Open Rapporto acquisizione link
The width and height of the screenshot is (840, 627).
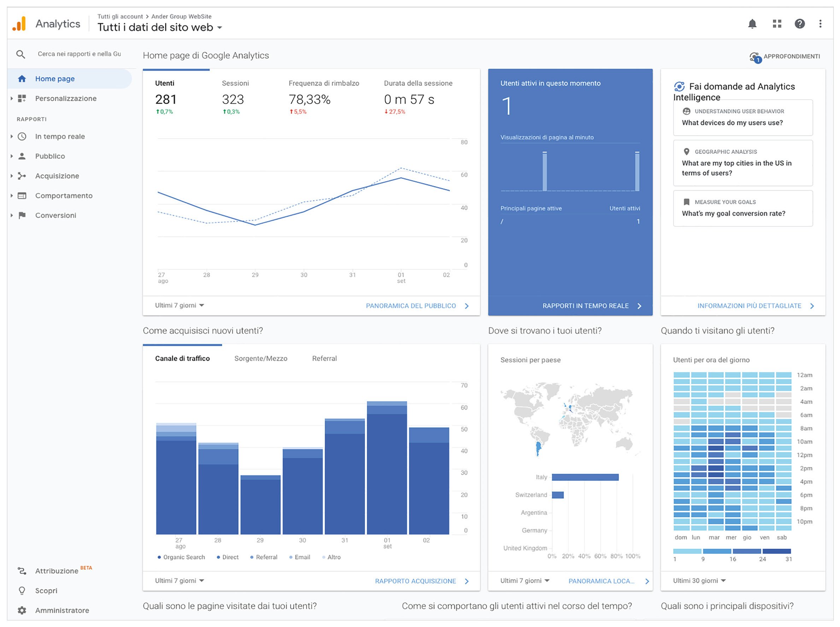click(415, 581)
